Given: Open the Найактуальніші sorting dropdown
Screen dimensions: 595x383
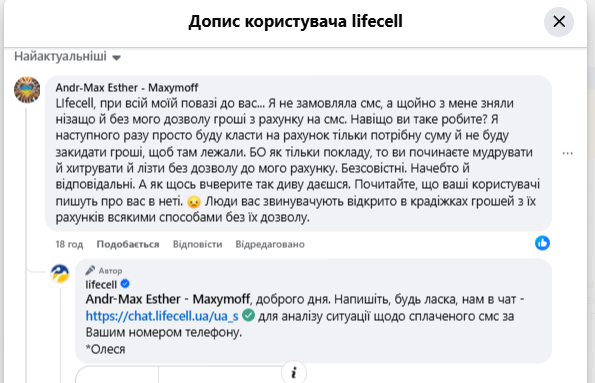Looking at the screenshot, I should (x=68, y=57).
